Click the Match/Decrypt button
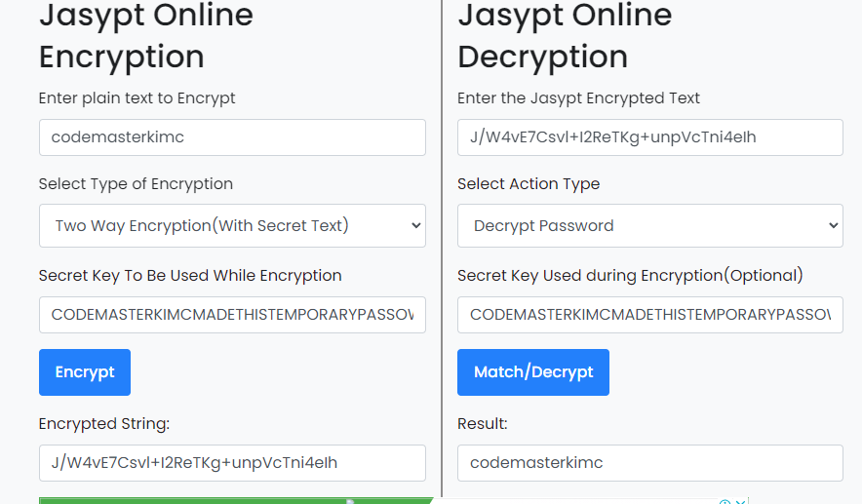This screenshot has height=504, width=862. tap(533, 372)
